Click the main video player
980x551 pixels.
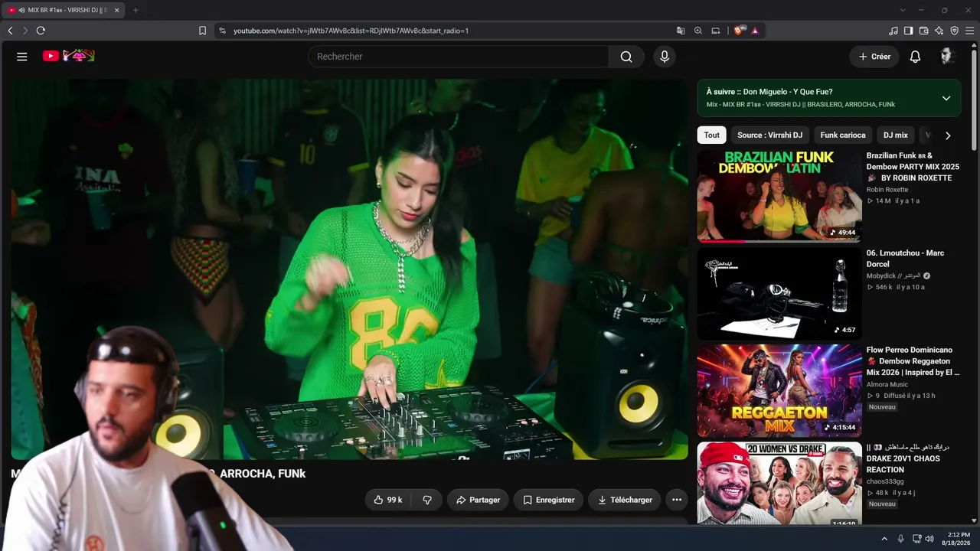pos(349,269)
